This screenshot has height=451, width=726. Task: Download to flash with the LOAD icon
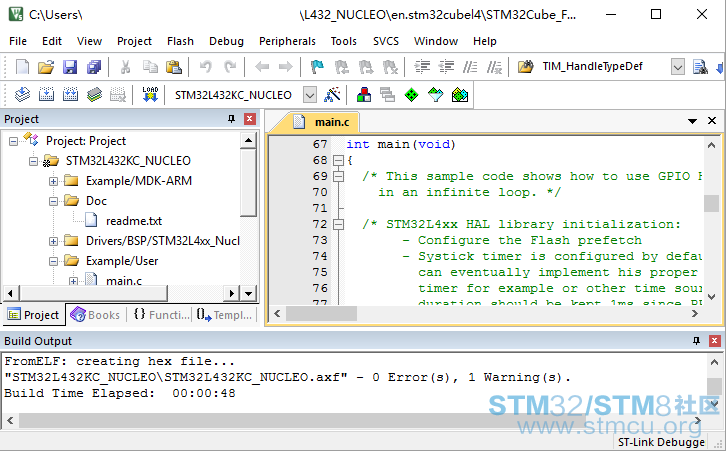pyautogui.click(x=150, y=95)
